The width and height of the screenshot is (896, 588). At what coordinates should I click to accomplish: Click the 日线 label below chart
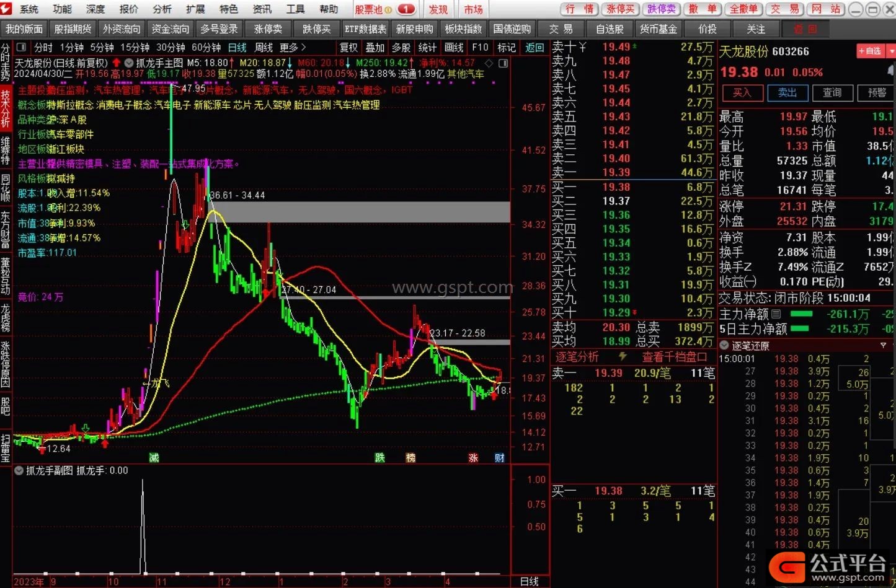tap(529, 581)
